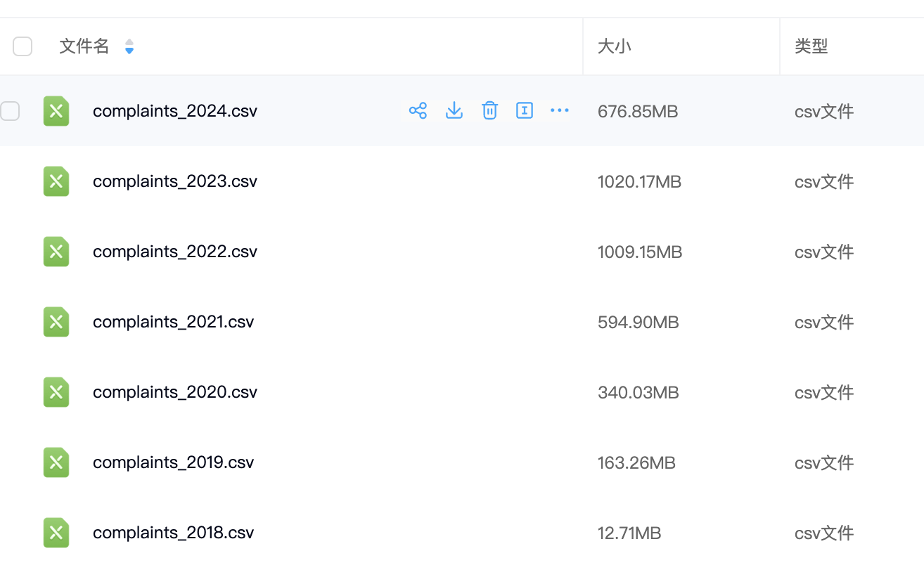Click the complaints_2019.csv file icon
This screenshot has height=565, width=924.
pyautogui.click(x=56, y=462)
